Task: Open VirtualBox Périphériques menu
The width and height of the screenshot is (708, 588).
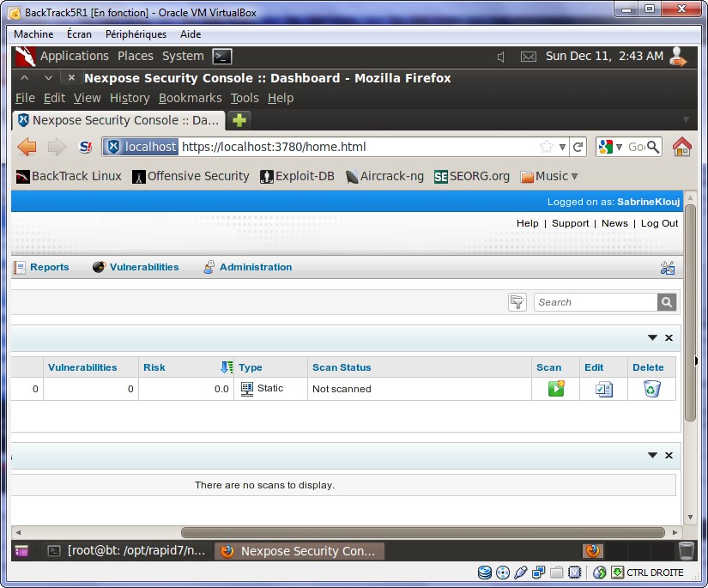Action: (136, 34)
